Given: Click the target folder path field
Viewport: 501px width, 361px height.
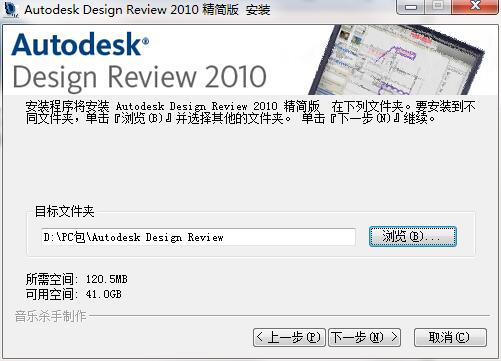Looking at the screenshot, I should click(x=198, y=237).
